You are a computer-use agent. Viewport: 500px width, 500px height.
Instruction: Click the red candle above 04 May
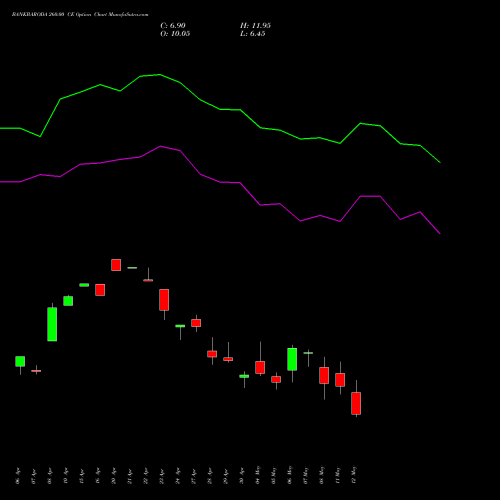point(260,367)
